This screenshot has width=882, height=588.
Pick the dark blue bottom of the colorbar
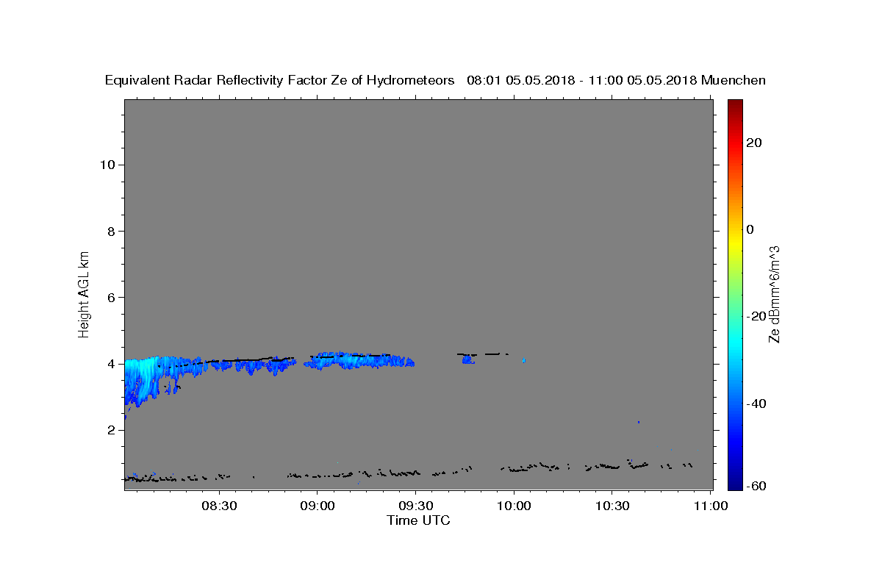[x=735, y=482]
